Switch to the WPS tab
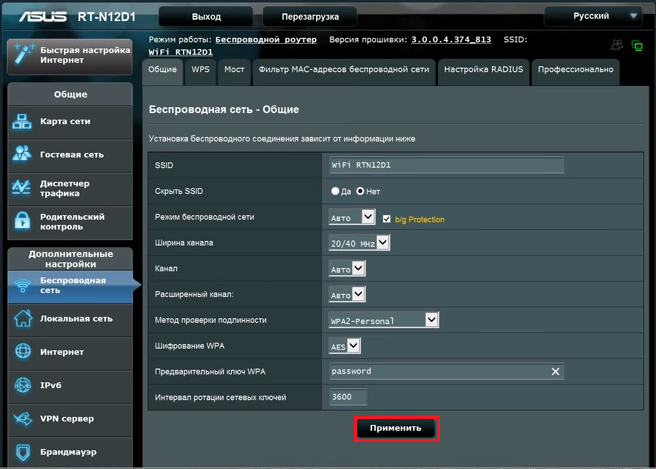This screenshot has width=656, height=469. (201, 70)
